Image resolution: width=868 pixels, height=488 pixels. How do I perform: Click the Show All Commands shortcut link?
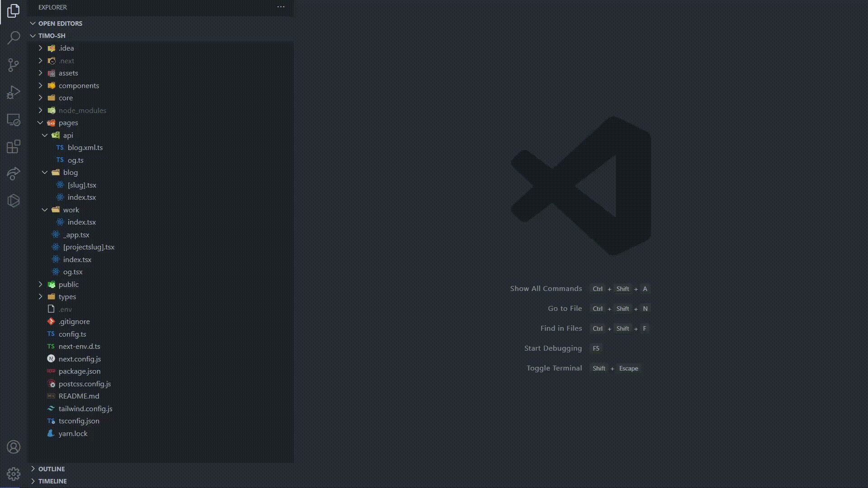coord(546,288)
